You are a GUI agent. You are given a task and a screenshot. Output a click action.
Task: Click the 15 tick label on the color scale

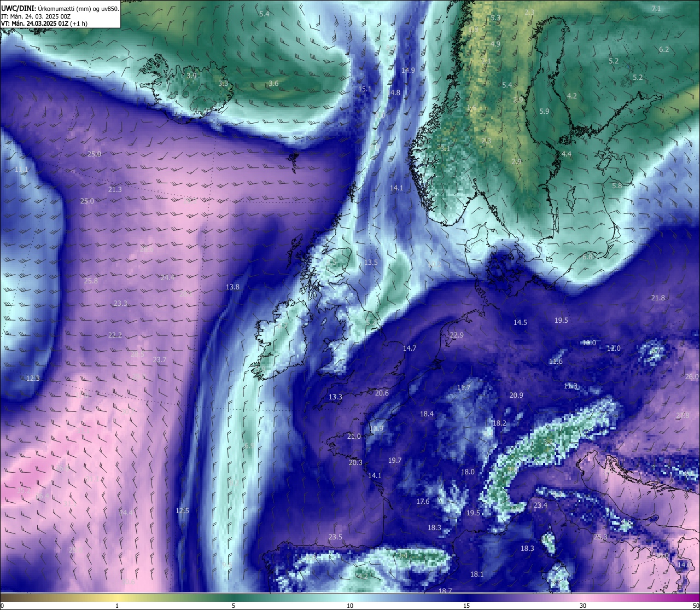tap(466, 606)
